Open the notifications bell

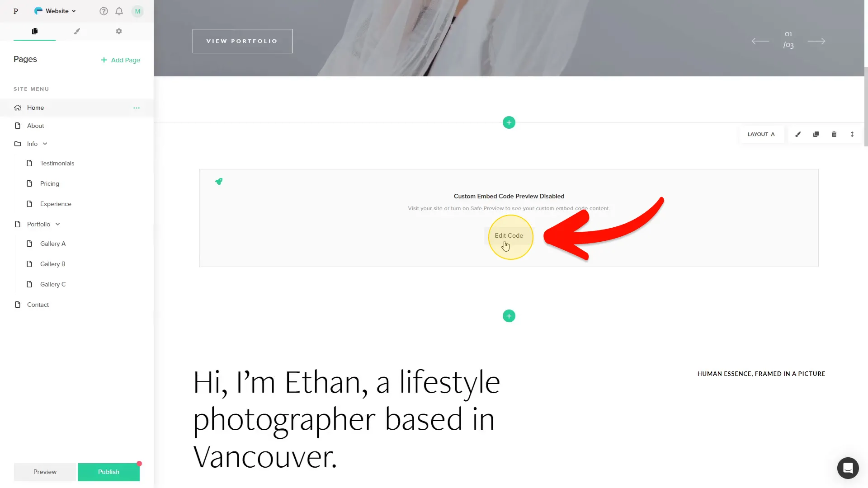(119, 11)
